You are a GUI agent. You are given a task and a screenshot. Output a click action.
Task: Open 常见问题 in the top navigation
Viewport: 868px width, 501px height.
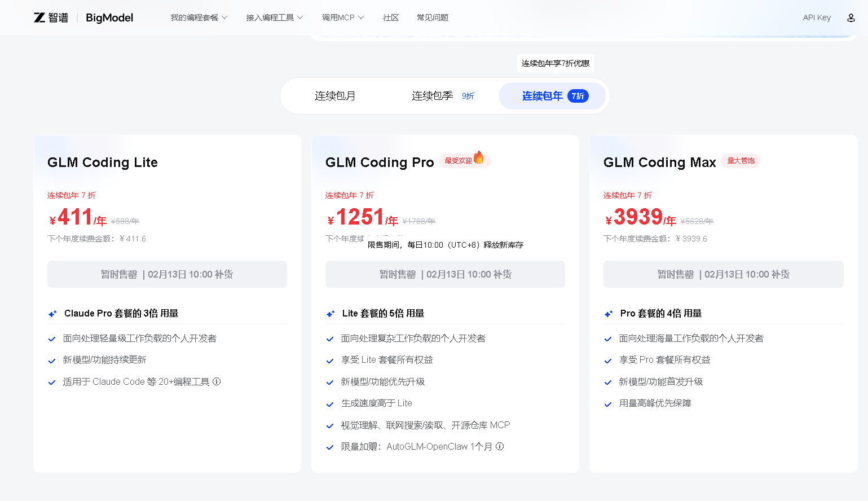(x=433, y=17)
